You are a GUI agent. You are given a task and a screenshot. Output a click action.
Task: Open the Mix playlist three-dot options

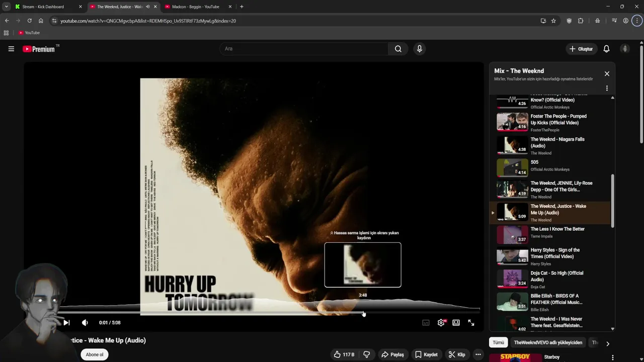[607, 88]
